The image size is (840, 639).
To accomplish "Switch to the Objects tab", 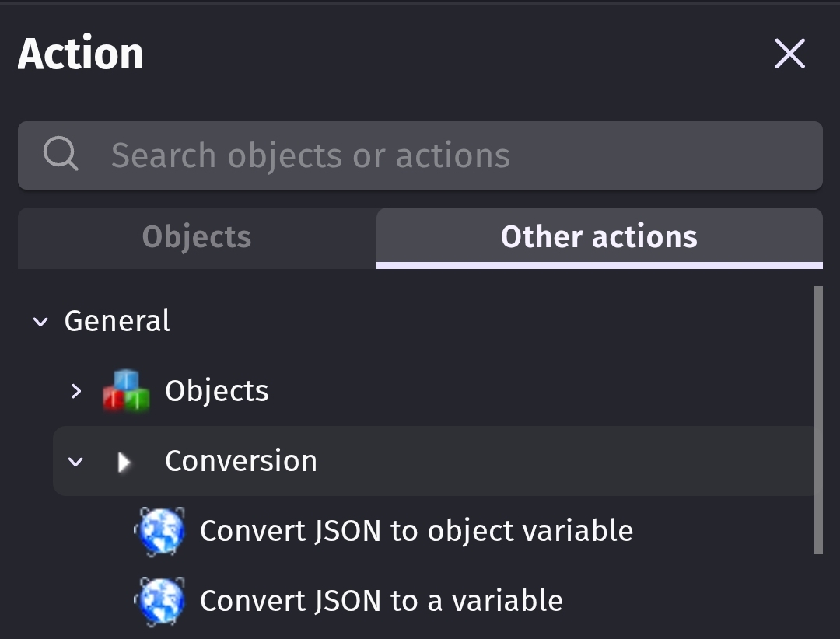I will (197, 237).
